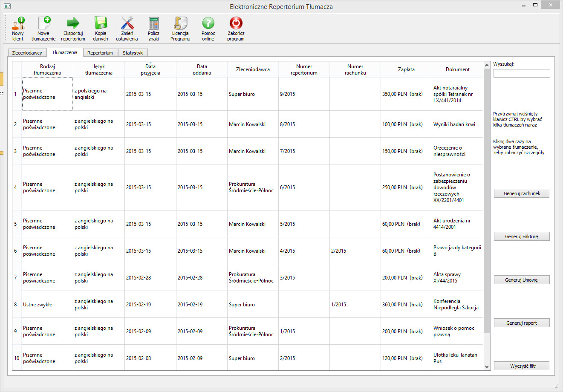
Task: Click 'Postanowienie o zabezpieczeniu dowodów' cell
Action: [458, 187]
